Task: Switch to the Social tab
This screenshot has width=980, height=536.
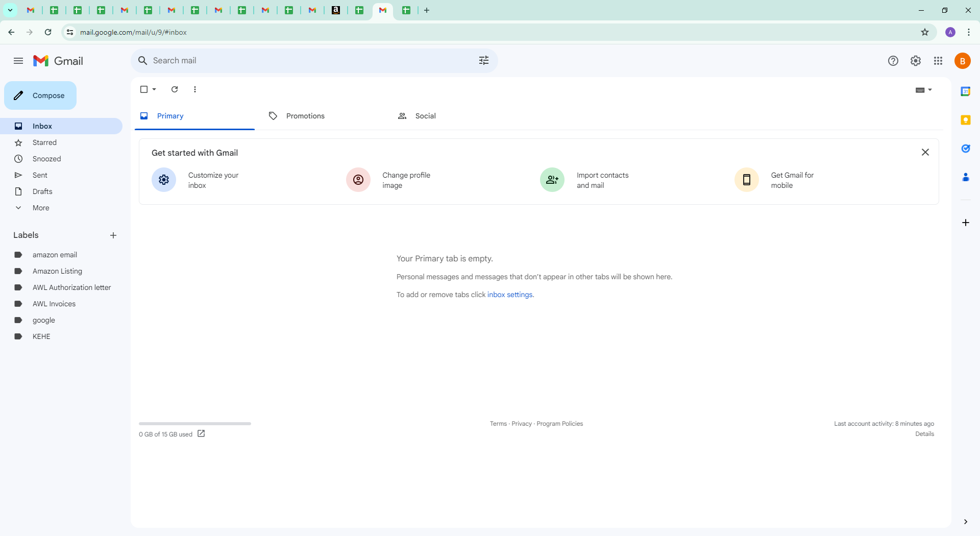Action: point(425,116)
